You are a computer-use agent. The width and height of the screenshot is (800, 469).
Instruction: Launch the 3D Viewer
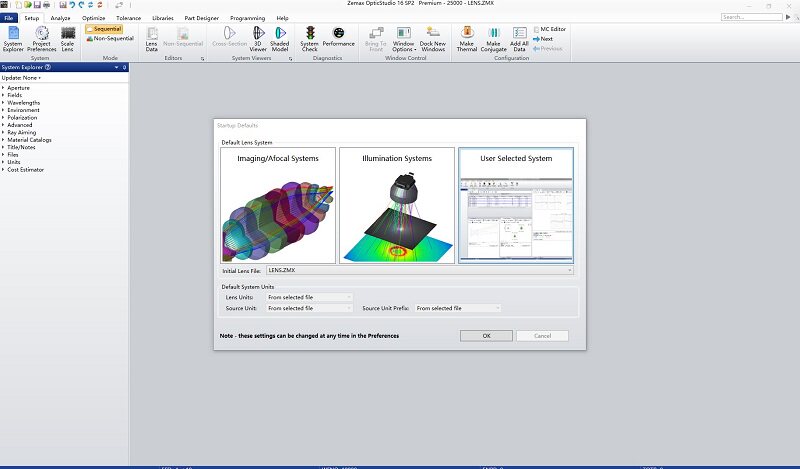point(258,39)
